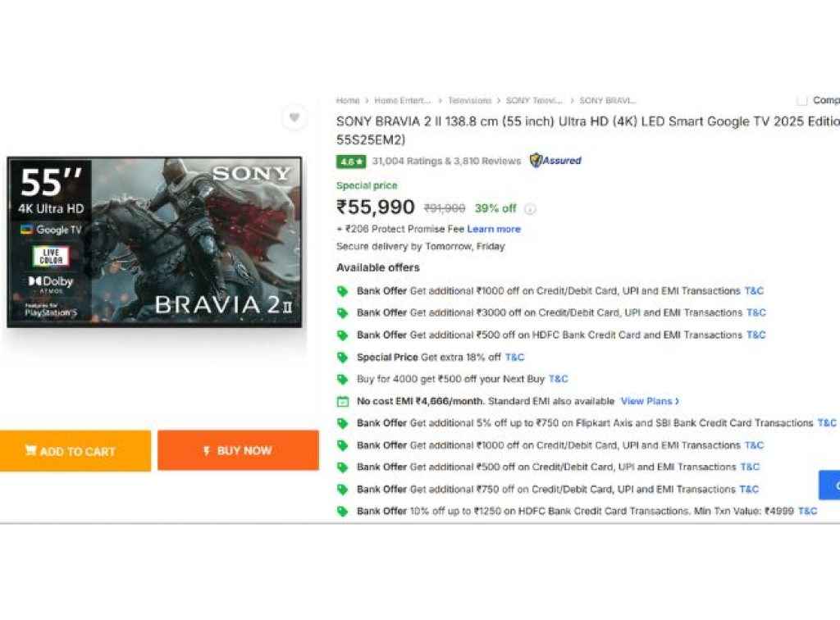Click Learn more about Protect Promise Fee
The image size is (840, 620).
tap(496, 229)
